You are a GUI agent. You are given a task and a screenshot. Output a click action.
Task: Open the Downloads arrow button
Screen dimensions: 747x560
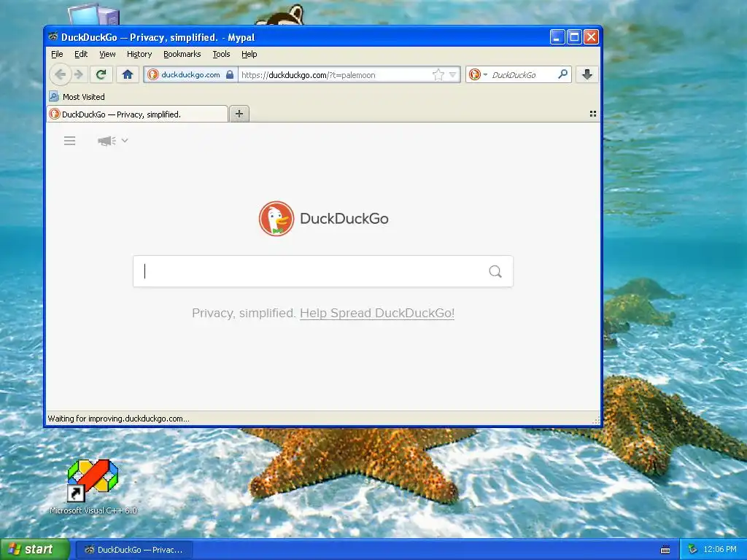pos(587,74)
